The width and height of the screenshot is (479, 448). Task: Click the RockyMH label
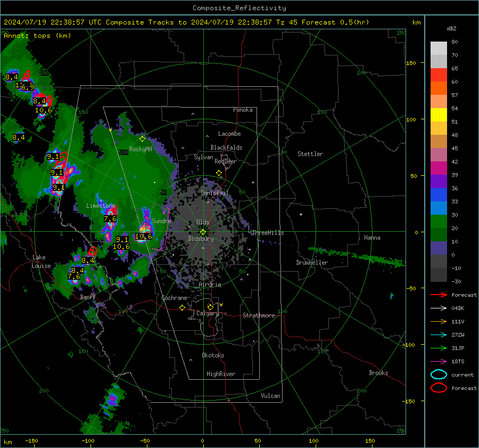(x=141, y=149)
